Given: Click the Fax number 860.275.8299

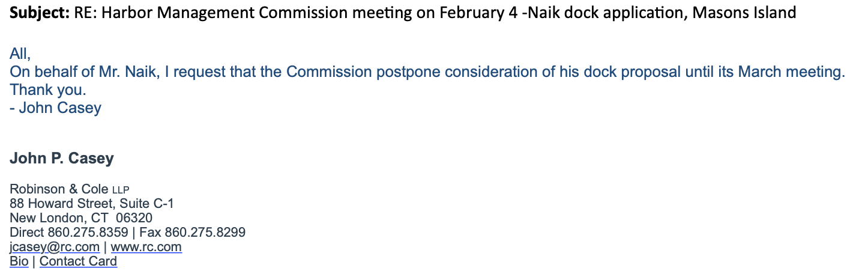Looking at the screenshot, I should click(x=205, y=233).
